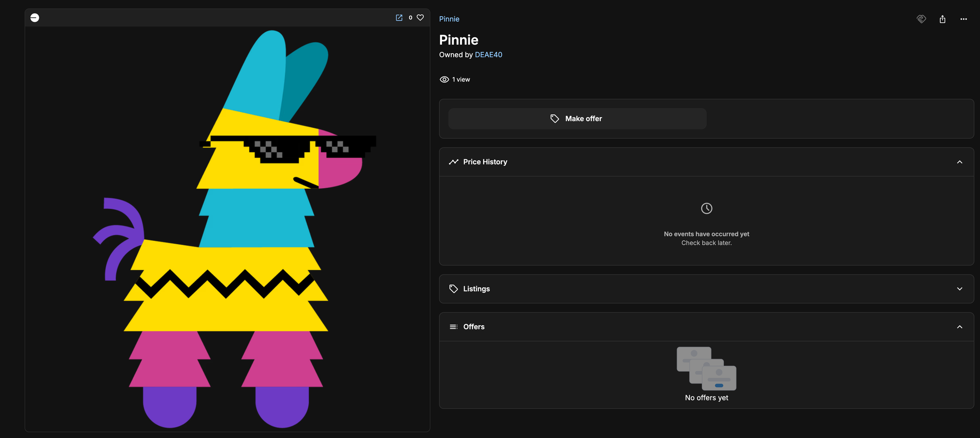This screenshot has width=980, height=438.
Task: Expand the Listings section chevron
Action: [x=959, y=289]
